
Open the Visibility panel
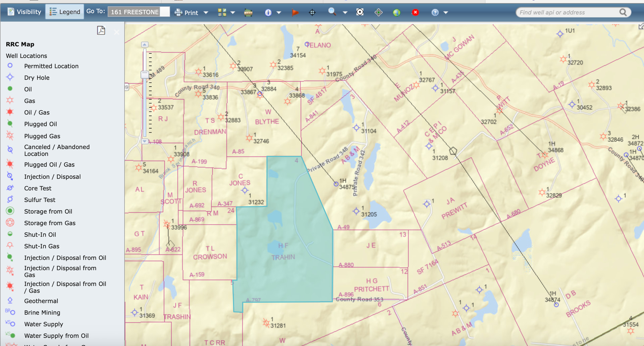coord(24,12)
